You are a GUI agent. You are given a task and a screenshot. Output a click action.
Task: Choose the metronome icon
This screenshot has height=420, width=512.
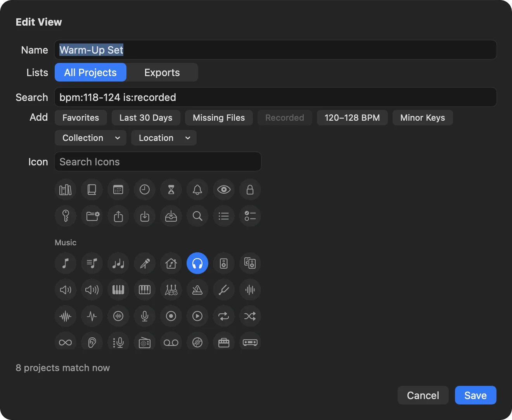pyautogui.click(x=197, y=290)
